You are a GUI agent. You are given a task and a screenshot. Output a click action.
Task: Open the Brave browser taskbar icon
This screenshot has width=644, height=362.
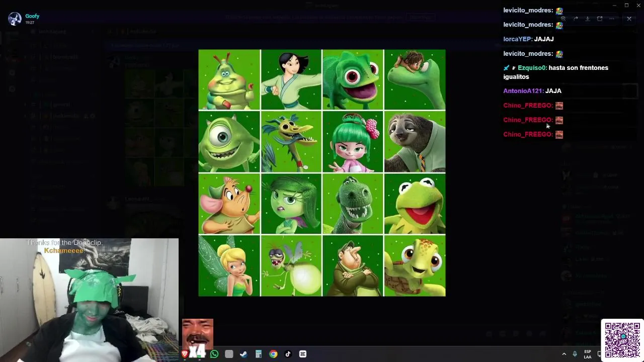click(185, 354)
